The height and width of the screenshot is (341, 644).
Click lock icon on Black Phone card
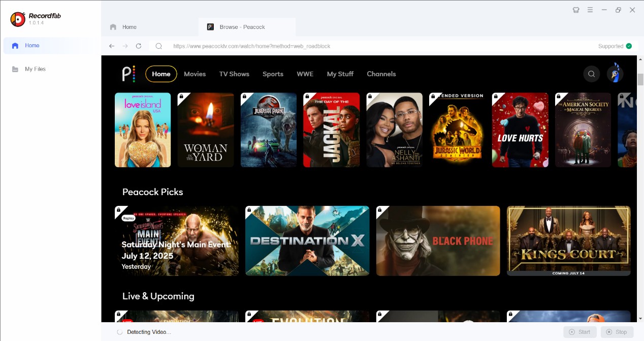tap(380, 209)
